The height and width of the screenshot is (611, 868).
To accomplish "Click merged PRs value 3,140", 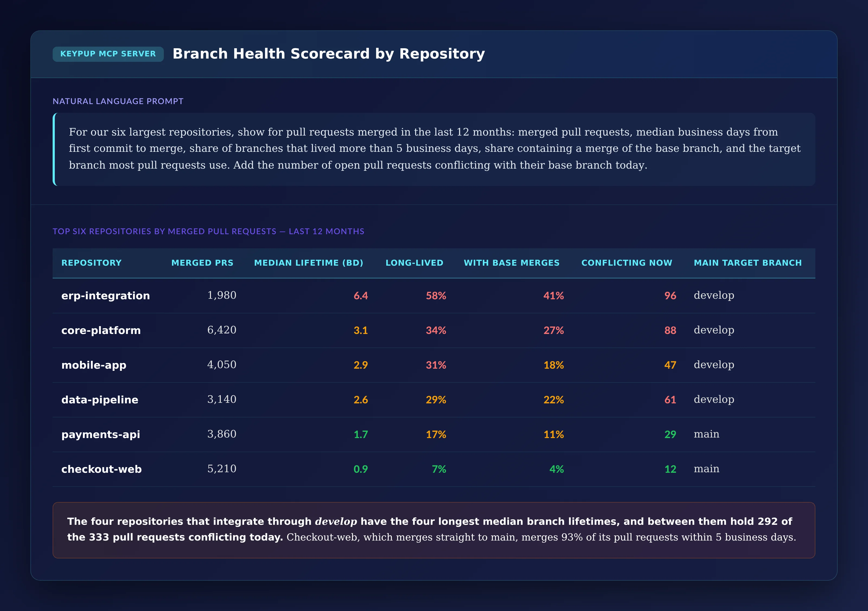I will 222,400.
